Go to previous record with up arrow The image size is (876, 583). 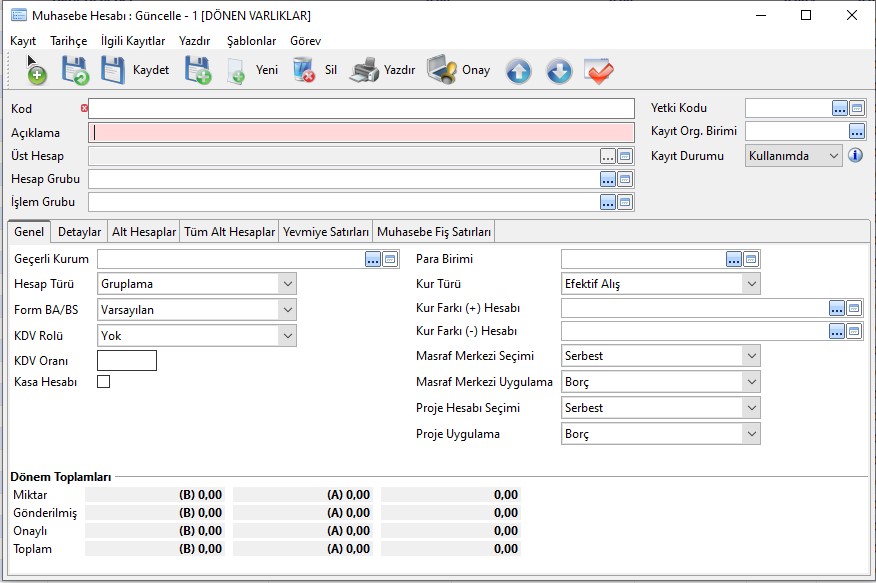(x=518, y=71)
